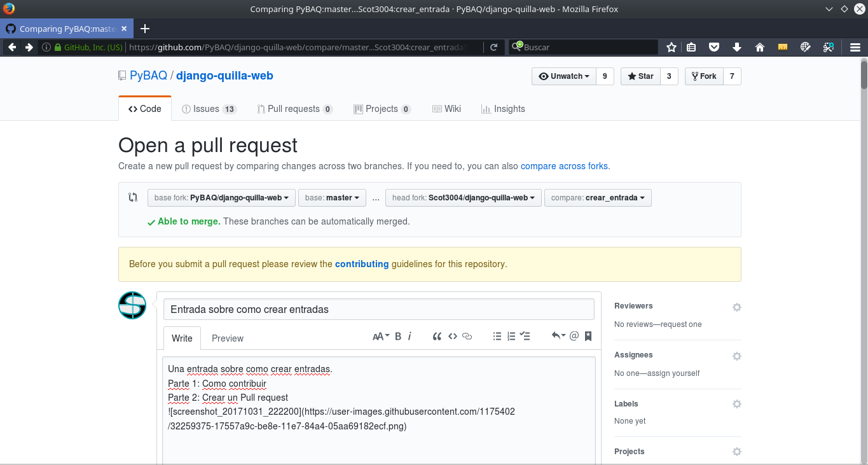Open Firefox downloads arrow
This screenshot has height=465, width=868.
737,47
